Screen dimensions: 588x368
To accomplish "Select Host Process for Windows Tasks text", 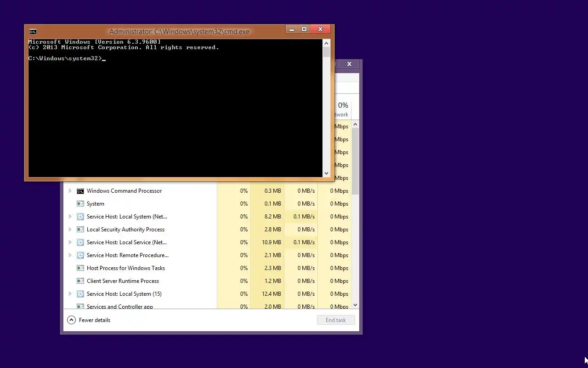I will [x=126, y=268].
